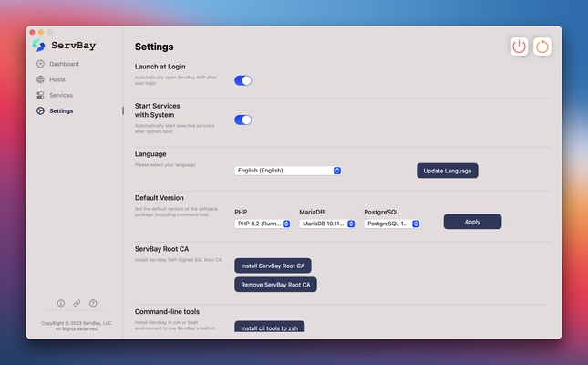Open the language dropdown
The image size is (588, 365).
point(288,171)
